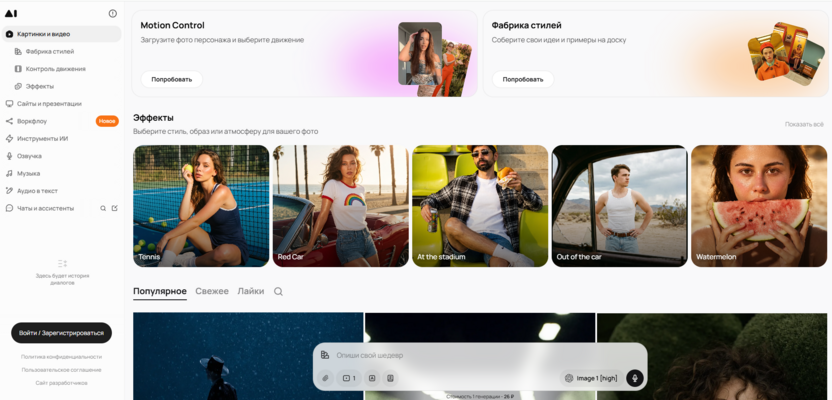Select the Watermelon effect thumbnail
The height and width of the screenshot is (400, 832).
pyautogui.click(x=759, y=206)
